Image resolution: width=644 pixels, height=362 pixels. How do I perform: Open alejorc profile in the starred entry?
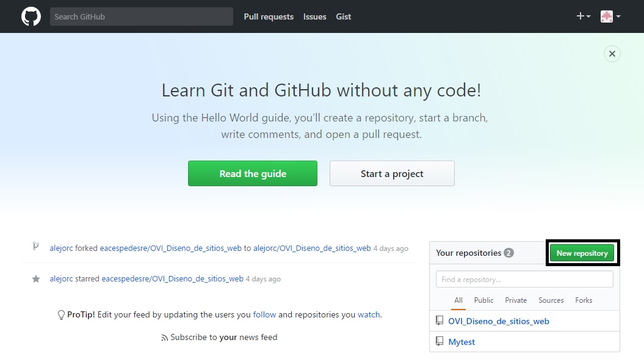(61, 278)
